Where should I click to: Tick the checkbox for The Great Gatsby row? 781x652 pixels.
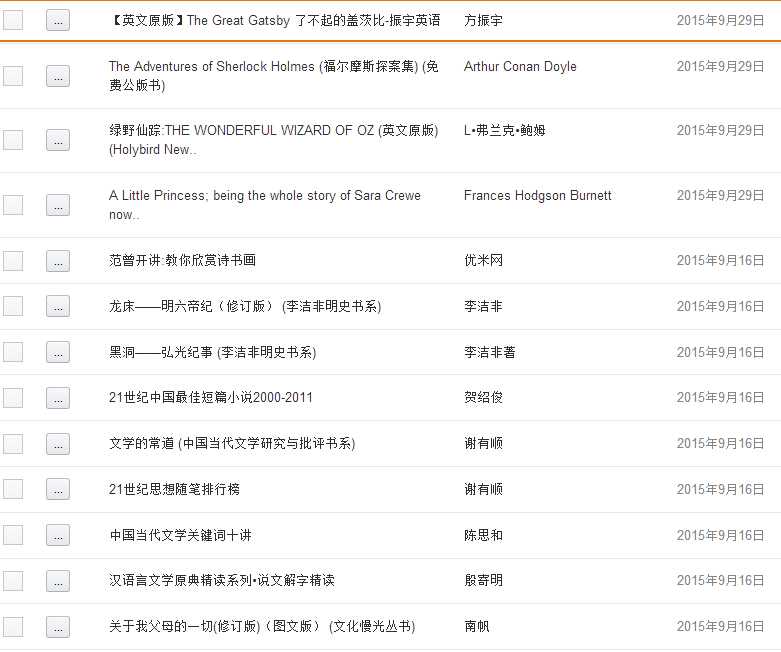pos(13,20)
